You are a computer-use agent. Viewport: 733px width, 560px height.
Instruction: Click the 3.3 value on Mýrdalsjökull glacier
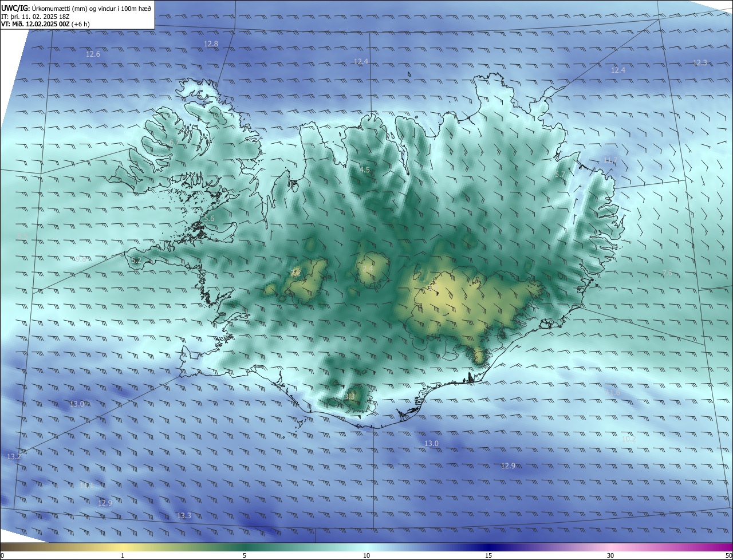click(349, 396)
